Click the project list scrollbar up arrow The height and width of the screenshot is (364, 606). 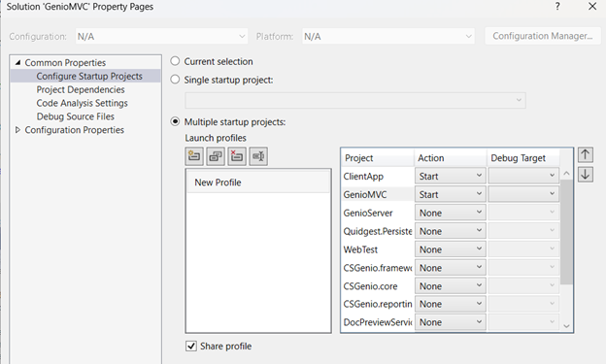pos(566,174)
